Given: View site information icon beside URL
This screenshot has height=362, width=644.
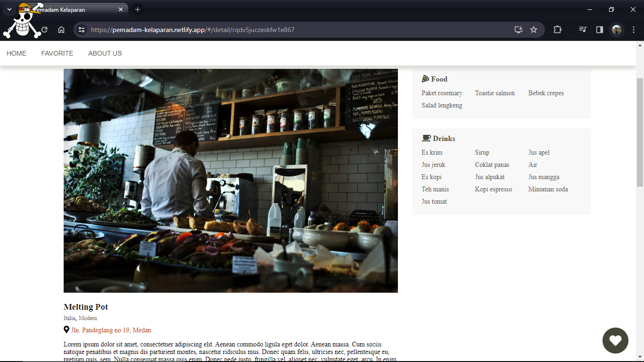Looking at the screenshot, I should pyautogui.click(x=82, y=30).
